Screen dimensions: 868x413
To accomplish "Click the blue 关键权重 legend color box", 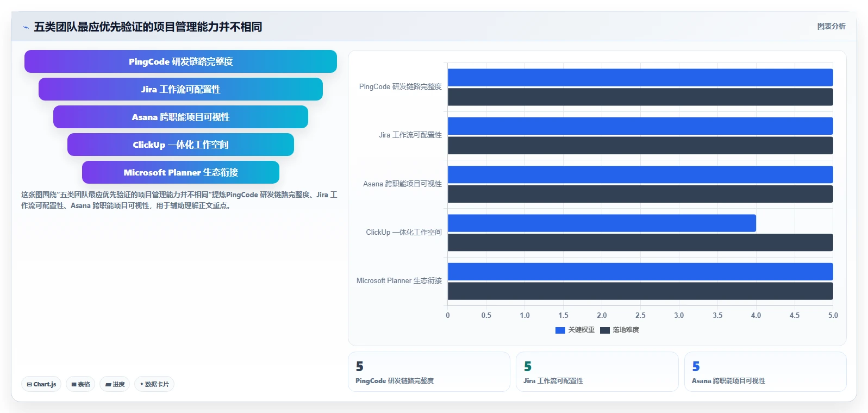I will coord(560,330).
